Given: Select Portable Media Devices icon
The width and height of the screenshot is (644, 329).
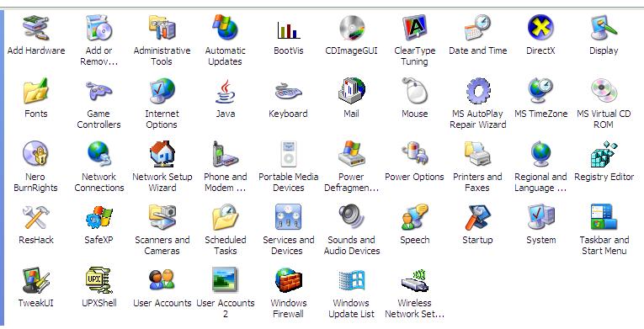Looking at the screenshot, I should pos(288,155).
